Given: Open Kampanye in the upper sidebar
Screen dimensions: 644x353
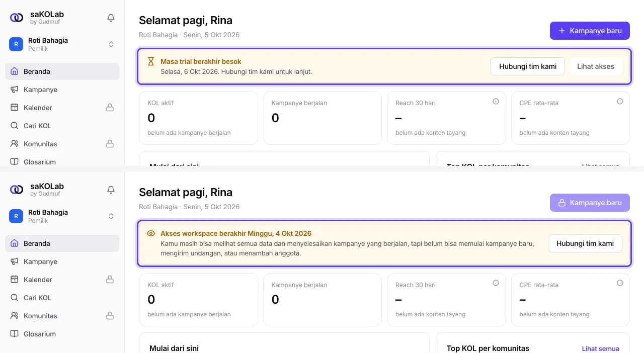Looking at the screenshot, I should point(62,90).
